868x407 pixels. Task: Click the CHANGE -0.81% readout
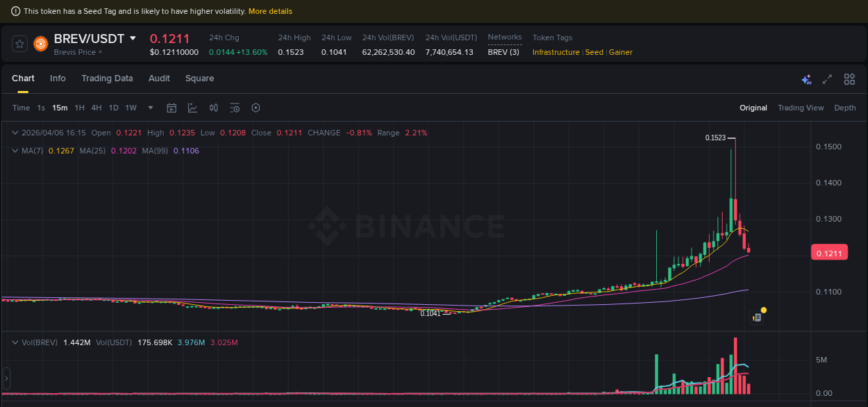click(340, 133)
